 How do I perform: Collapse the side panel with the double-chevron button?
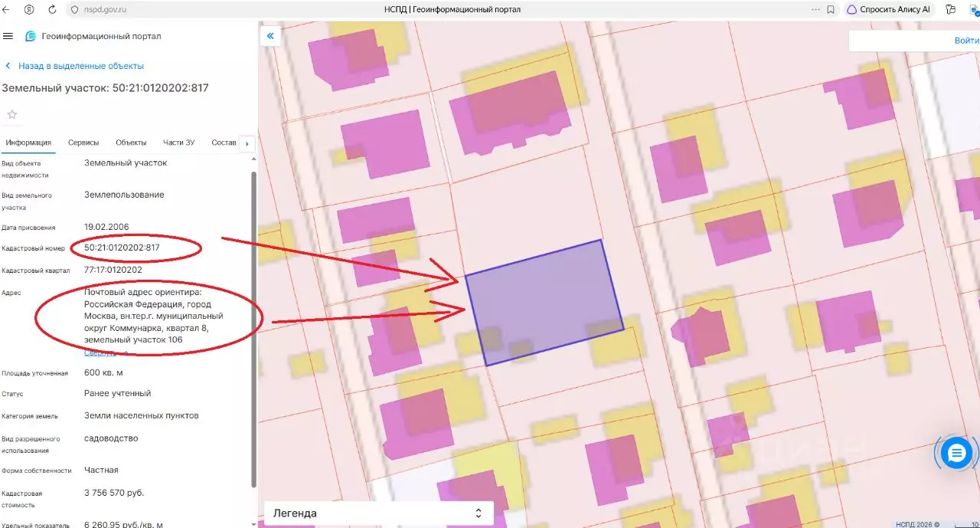click(269, 35)
